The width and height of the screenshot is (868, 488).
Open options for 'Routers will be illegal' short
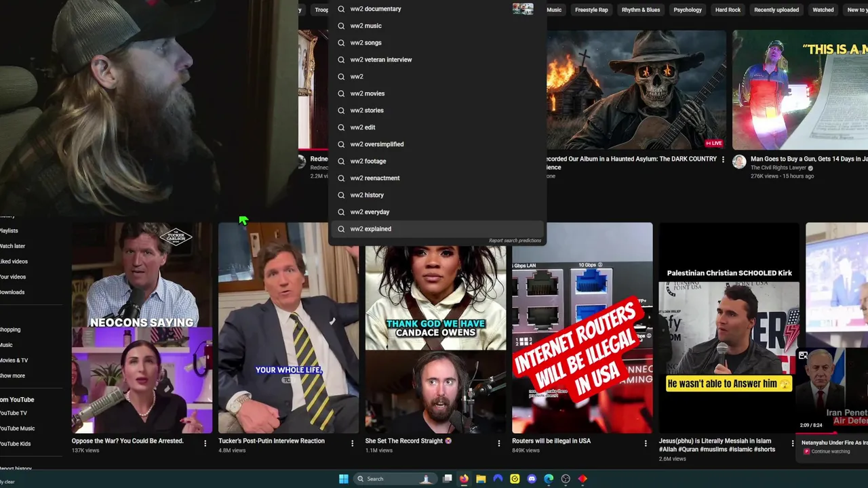(x=646, y=443)
